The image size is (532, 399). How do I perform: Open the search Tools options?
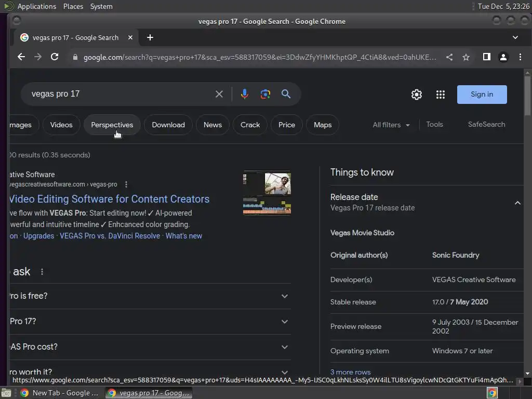coord(434,125)
